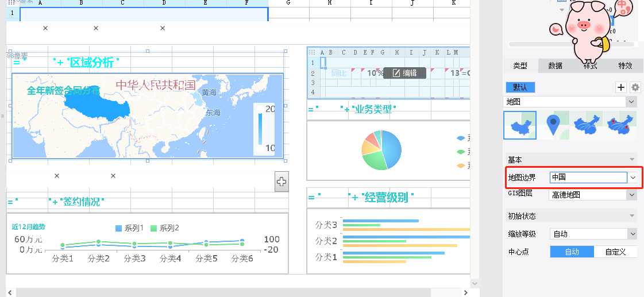This screenshot has height=297, width=644.
Task: Click the 编辑 button on the table block
Action: 404,73
